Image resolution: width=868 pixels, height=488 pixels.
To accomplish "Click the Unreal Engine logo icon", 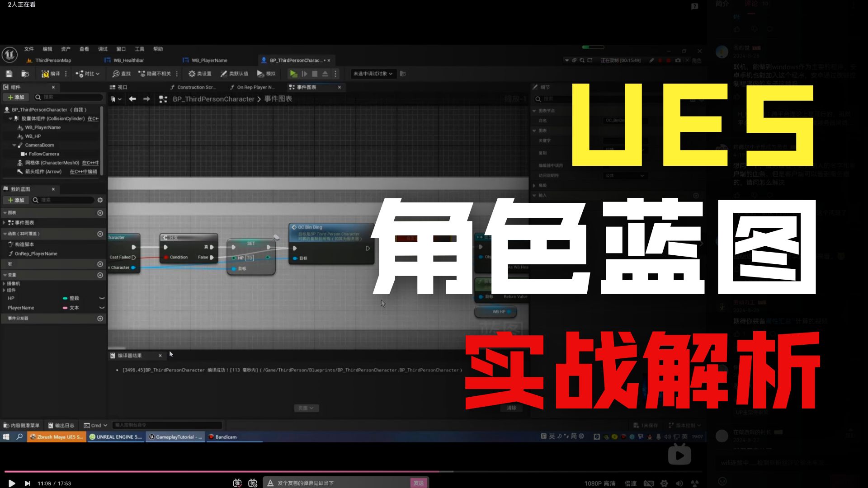I will 9,55.
